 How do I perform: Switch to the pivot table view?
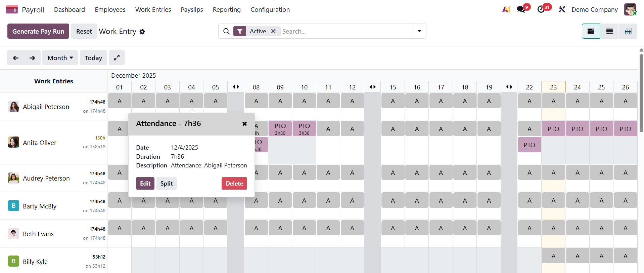(x=628, y=31)
